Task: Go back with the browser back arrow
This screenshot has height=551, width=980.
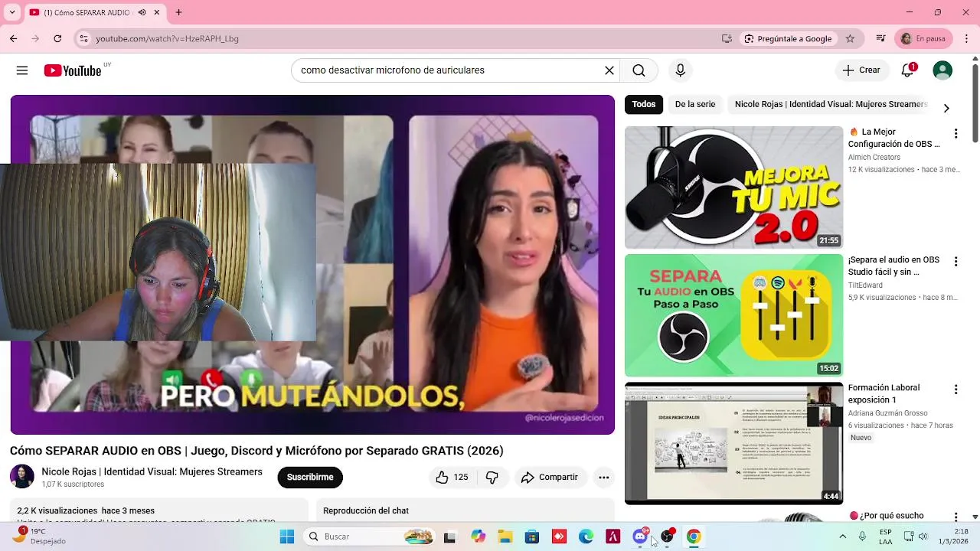Action: [13, 38]
